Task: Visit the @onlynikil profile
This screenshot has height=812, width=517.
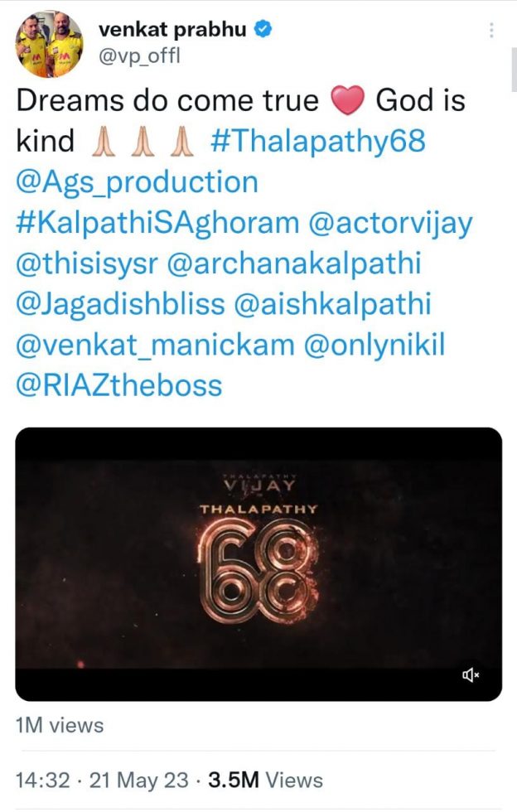Action: [374, 346]
